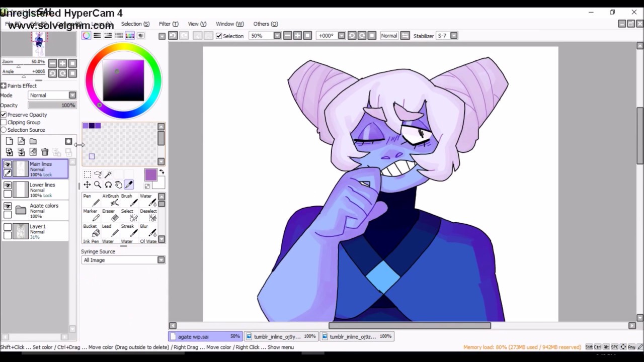Image resolution: width=644 pixels, height=362 pixels.
Task: Click the purple foreground color swatch
Action: pos(150,175)
